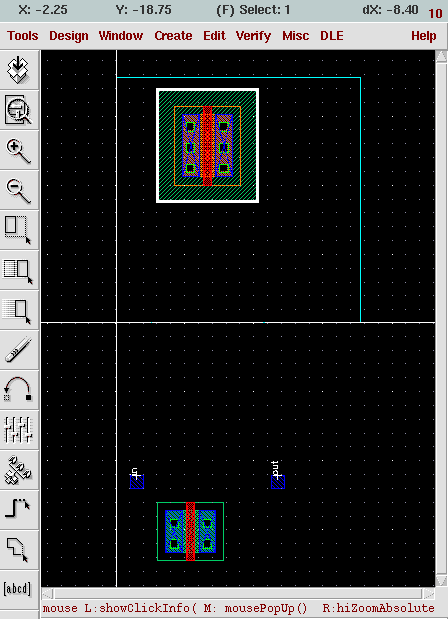Select the Path drawing tool icon
The width and height of the screenshot is (448, 619).
(19, 510)
